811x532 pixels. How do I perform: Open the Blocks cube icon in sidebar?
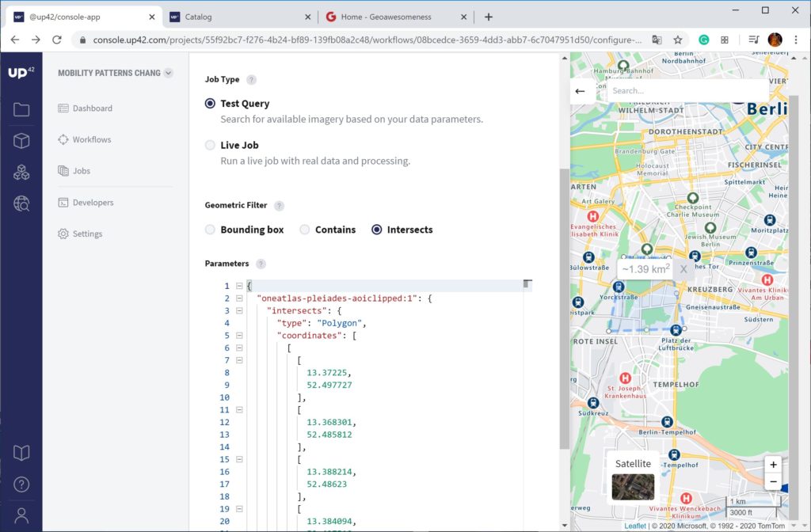click(x=21, y=141)
